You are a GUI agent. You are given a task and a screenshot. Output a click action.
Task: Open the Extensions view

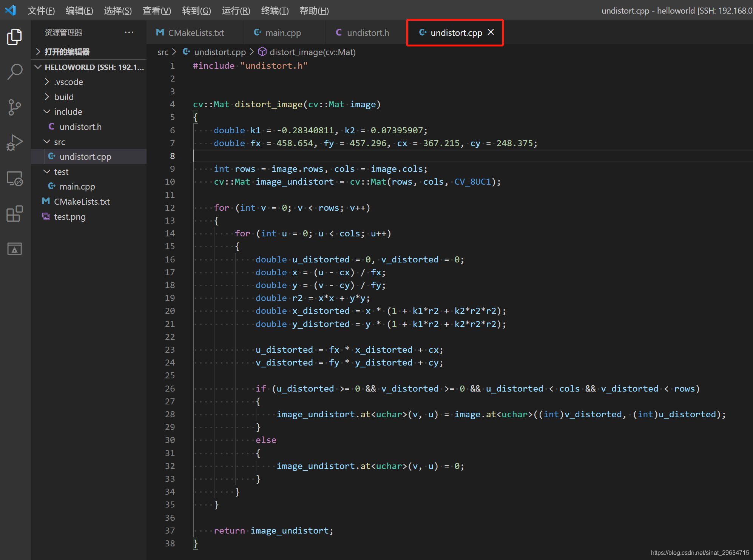click(x=14, y=214)
